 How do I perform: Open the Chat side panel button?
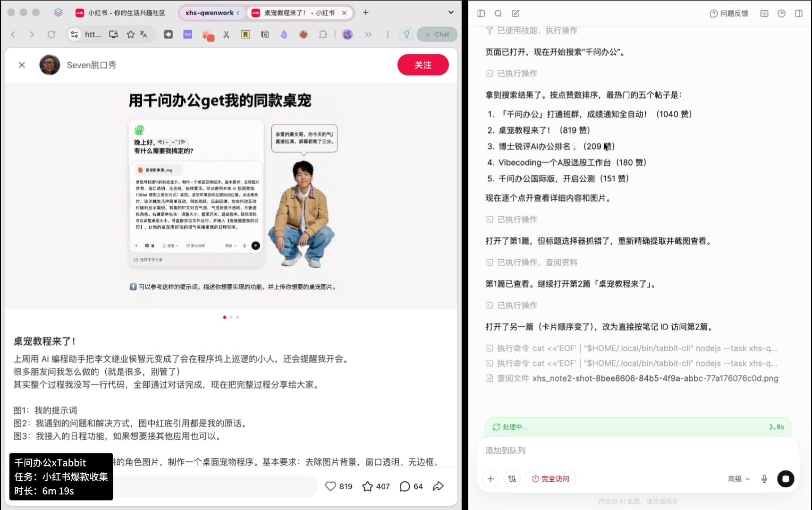437,34
